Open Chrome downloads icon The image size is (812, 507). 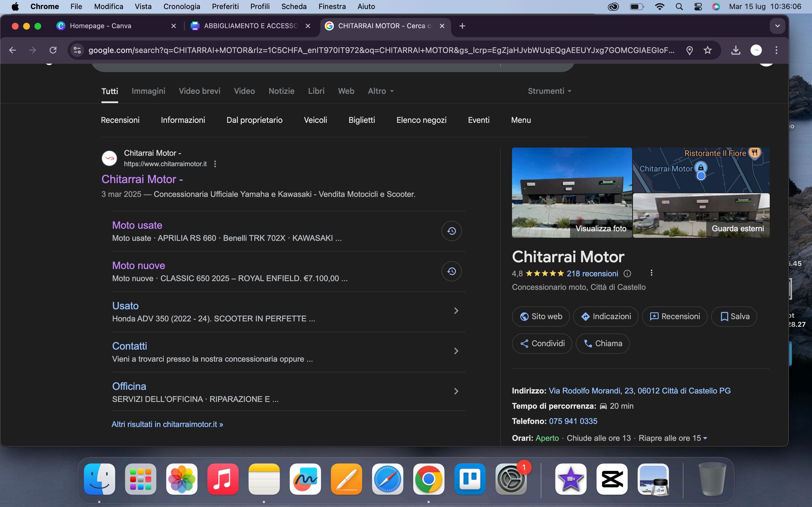(736, 50)
